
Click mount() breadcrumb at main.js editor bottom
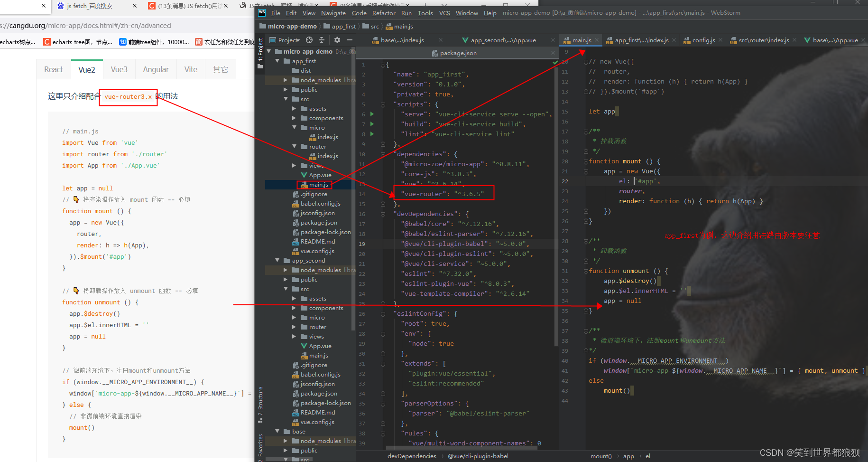pos(600,456)
